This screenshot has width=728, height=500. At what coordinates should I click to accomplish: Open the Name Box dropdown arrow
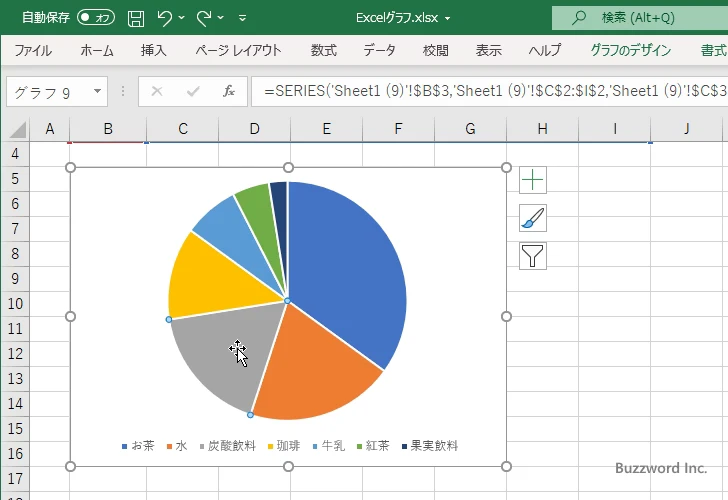tap(97, 91)
